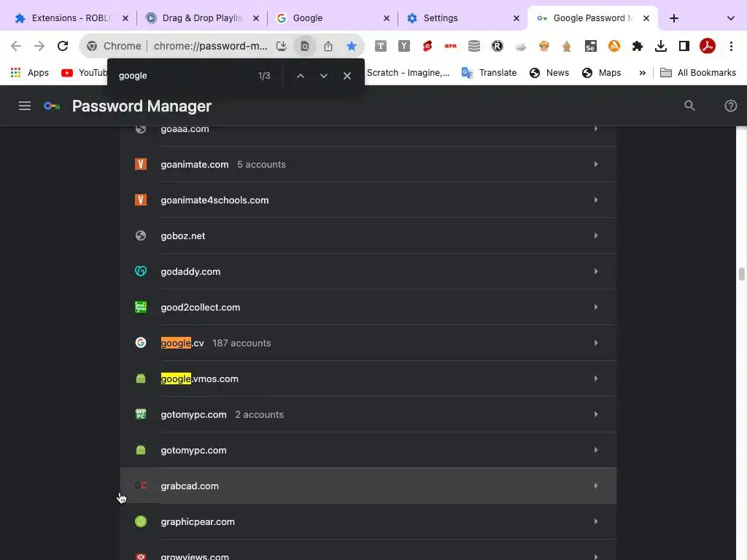
Task: Reload the current page
Action: click(x=63, y=46)
